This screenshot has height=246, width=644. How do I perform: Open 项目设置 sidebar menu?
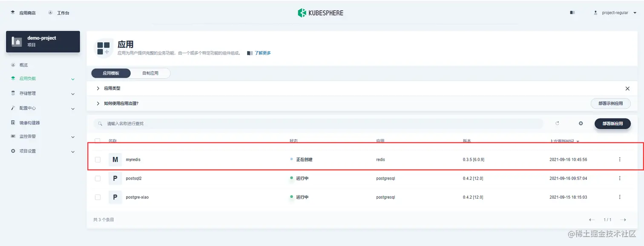(27, 151)
